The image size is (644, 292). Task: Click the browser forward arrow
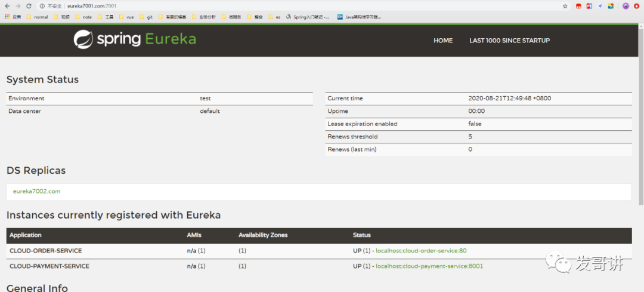coord(18,6)
